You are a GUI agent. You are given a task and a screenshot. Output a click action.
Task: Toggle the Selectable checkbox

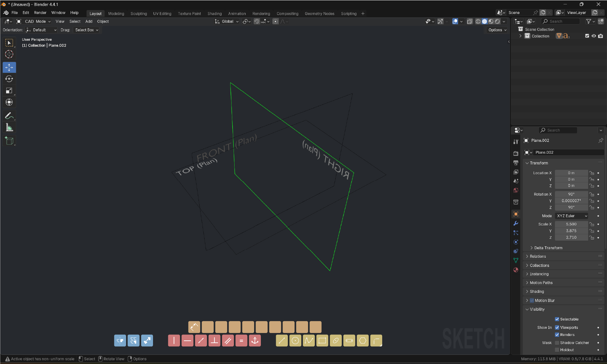point(557,319)
